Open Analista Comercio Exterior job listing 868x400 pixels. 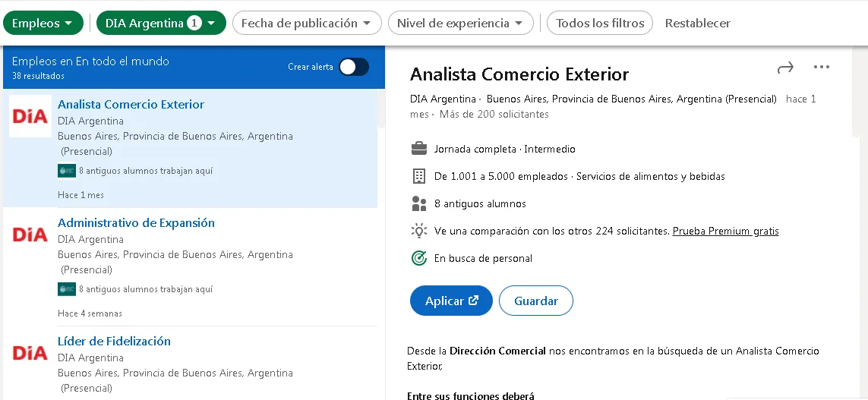[x=131, y=104]
